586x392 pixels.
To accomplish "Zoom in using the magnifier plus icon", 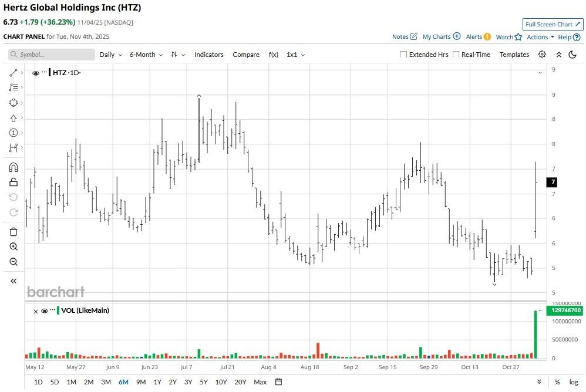I will (14, 247).
